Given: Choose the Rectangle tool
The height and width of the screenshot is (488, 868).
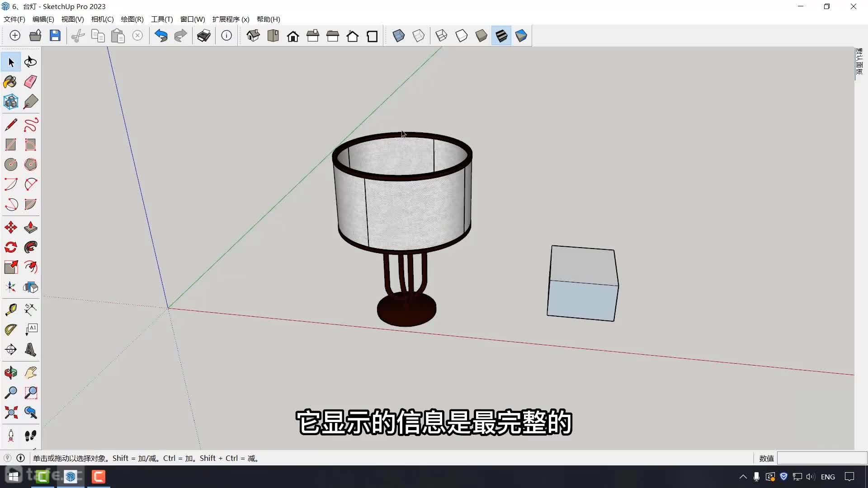Looking at the screenshot, I should click(x=11, y=145).
